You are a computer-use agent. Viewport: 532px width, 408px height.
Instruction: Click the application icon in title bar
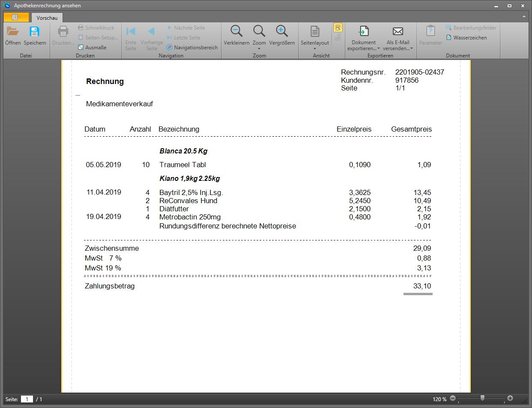6,6
